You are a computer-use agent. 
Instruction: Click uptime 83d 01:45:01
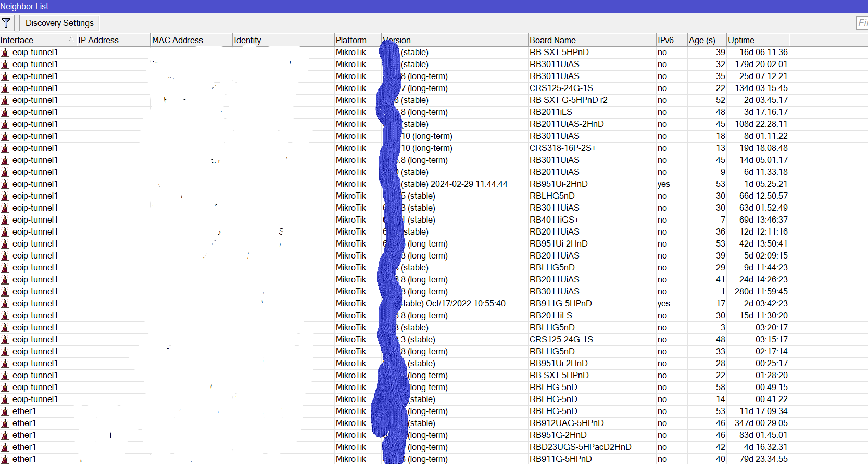click(x=763, y=435)
